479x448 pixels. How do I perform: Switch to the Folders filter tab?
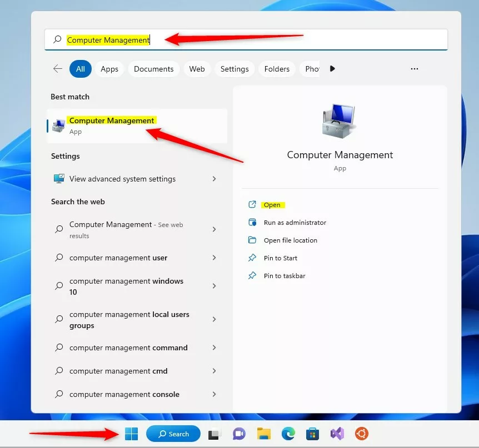277,69
